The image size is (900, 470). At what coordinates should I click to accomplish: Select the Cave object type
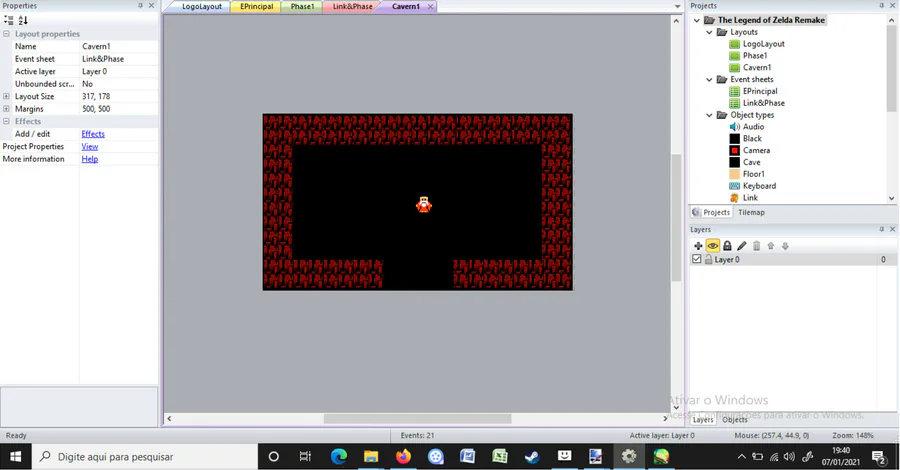(x=751, y=162)
